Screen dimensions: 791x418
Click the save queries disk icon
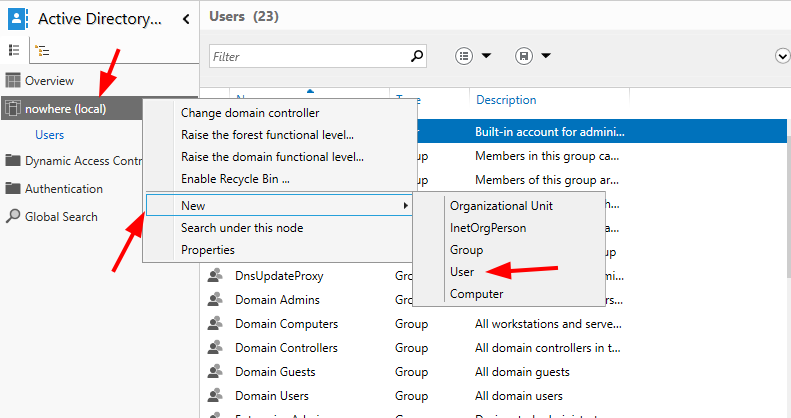coord(524,55)
